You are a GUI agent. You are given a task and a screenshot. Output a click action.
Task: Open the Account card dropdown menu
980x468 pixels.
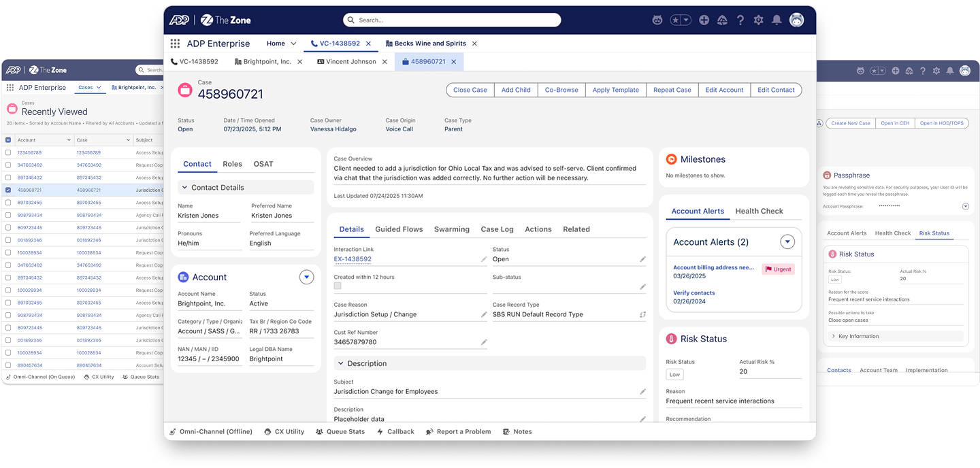coord(306,277)
